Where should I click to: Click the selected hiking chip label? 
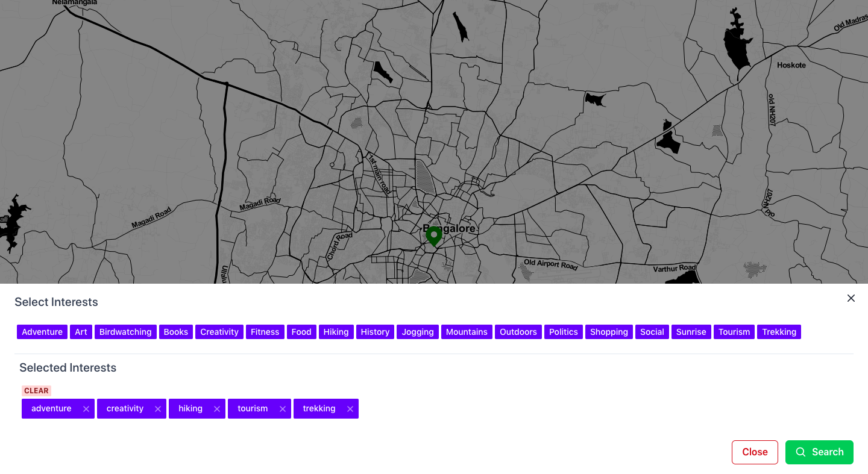[x=190, y=408]
